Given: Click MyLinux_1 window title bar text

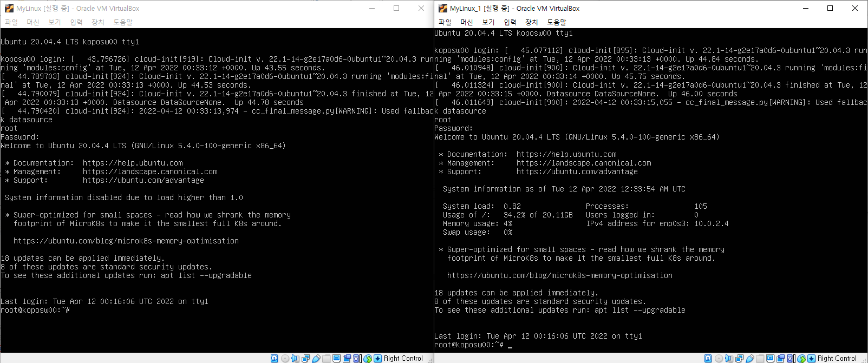Looking at the screenshot, I should tap(514, 9).
